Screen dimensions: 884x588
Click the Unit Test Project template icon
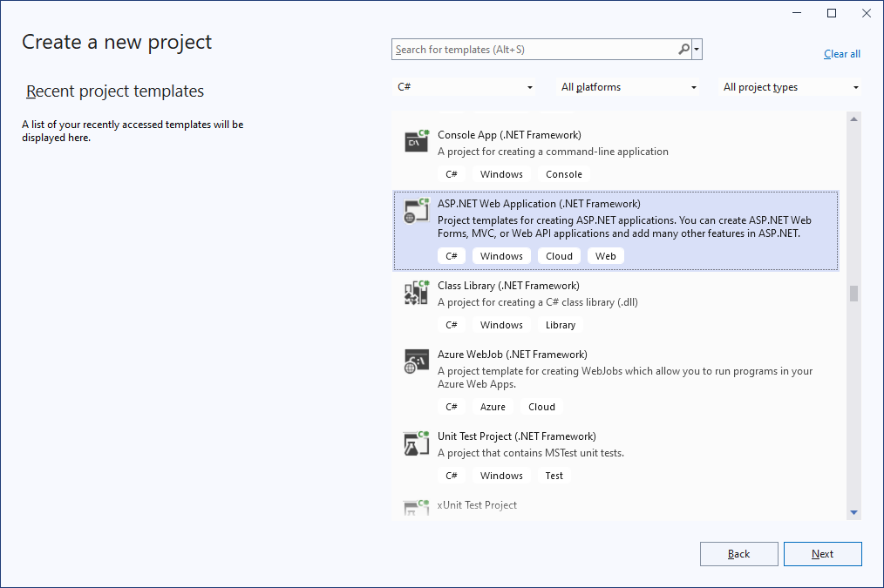coord(417,443)
